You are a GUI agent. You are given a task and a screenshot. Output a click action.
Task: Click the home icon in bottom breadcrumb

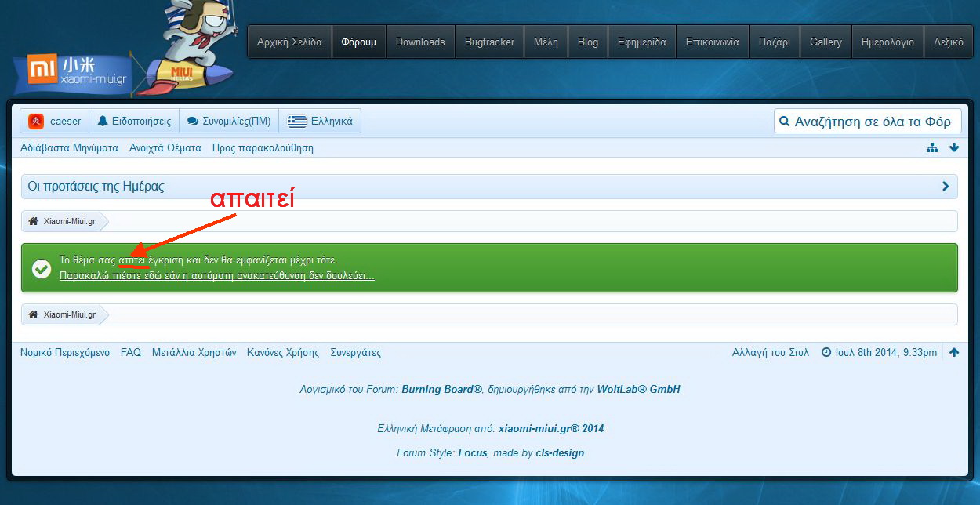(x=33, y=314)
